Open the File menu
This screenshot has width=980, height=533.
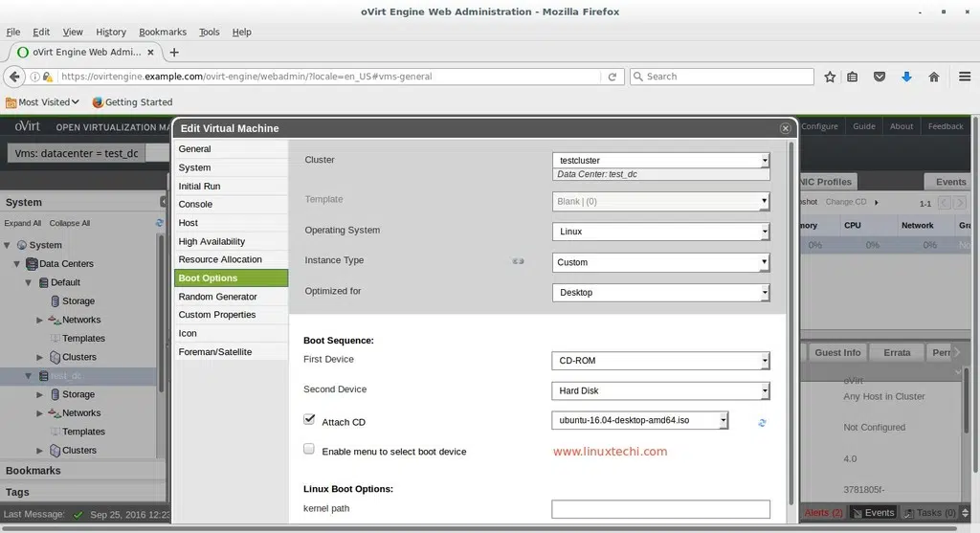[x=13, y=32]
